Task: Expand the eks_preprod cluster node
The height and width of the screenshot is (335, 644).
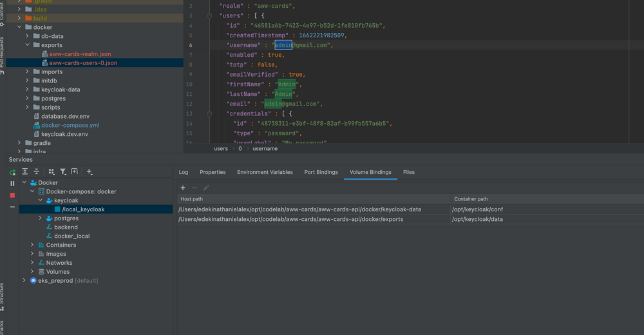Action: [24, 281]
